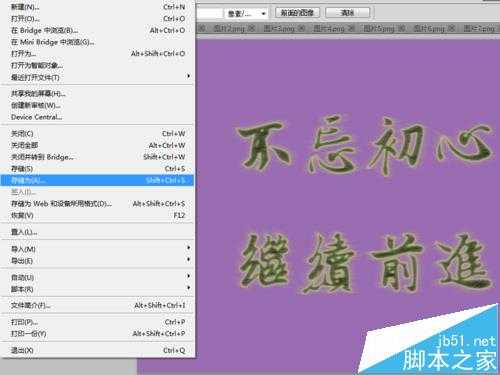Expand the Automate (自动) submenu

click(x=97, y=277)
